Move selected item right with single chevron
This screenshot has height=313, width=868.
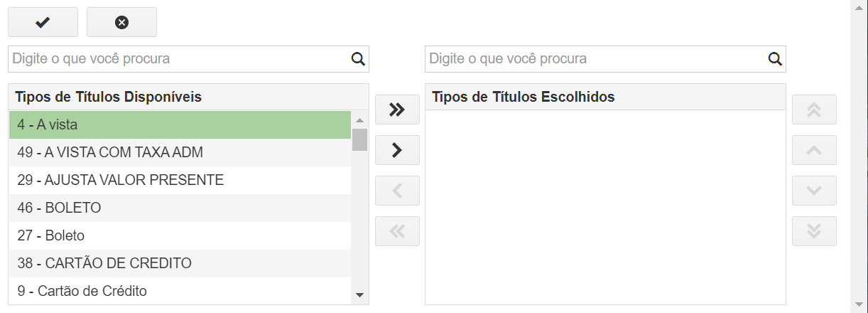pyautogui.click(x=397, y=150)
